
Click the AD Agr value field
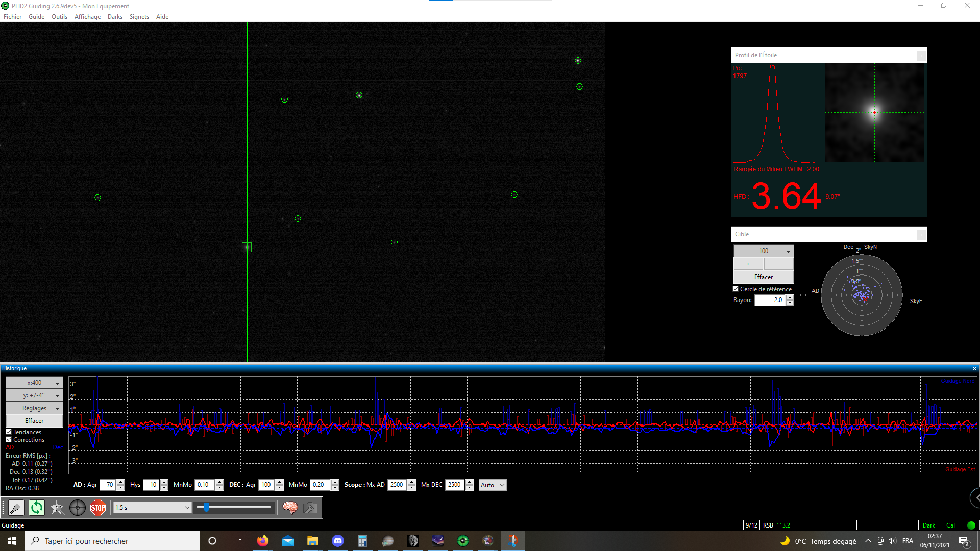[x=108, y=485]
